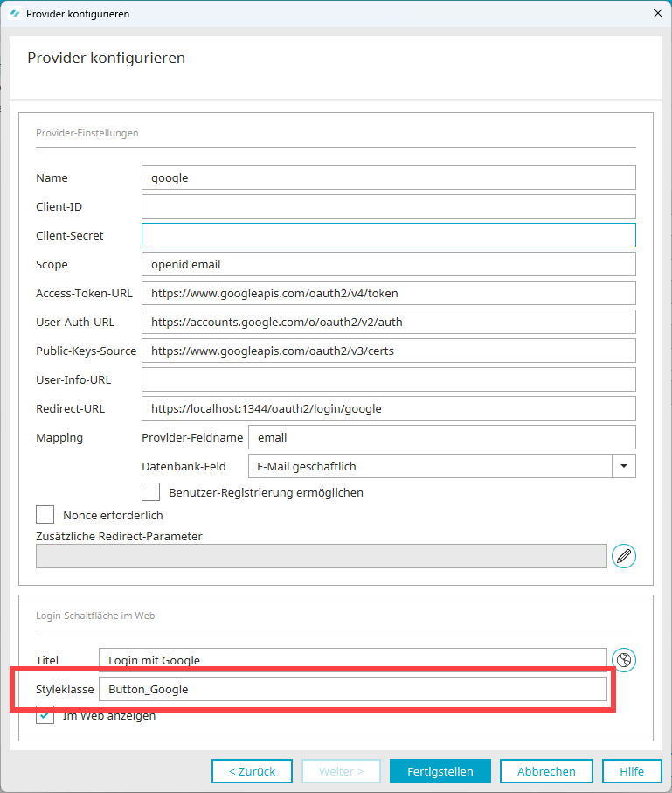
Task: Click the Styleklasse field Button_Google
Action: (x=352, y=689)
